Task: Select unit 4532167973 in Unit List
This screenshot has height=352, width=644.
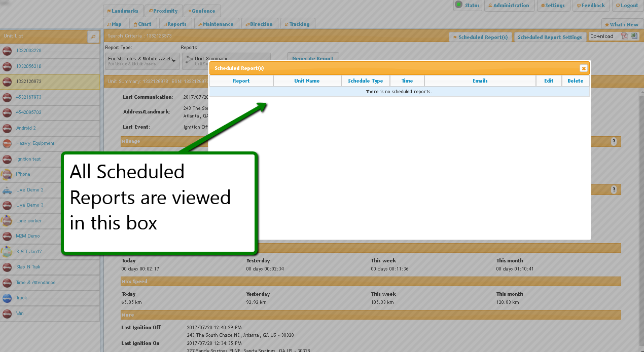Action: (x=29, y=97)
